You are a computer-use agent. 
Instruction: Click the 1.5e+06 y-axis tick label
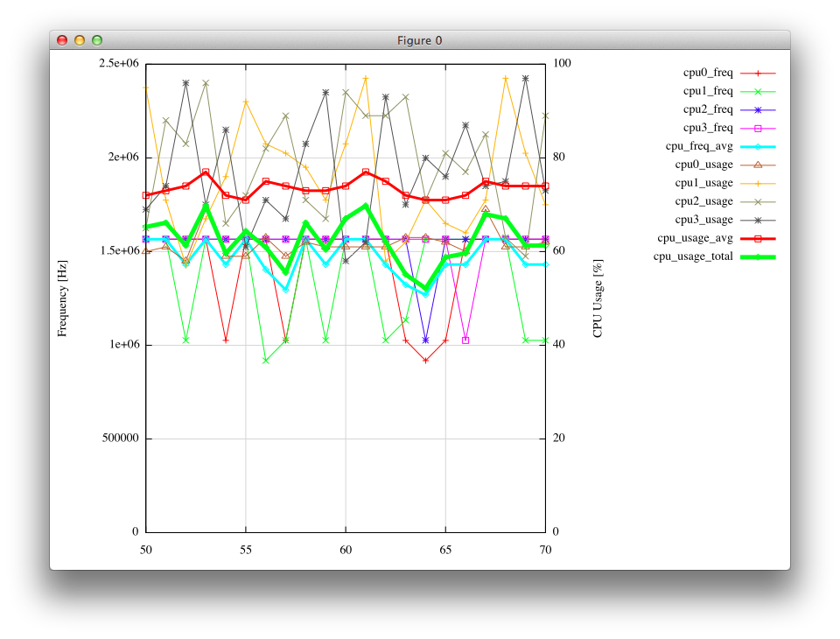coord(120,251)
